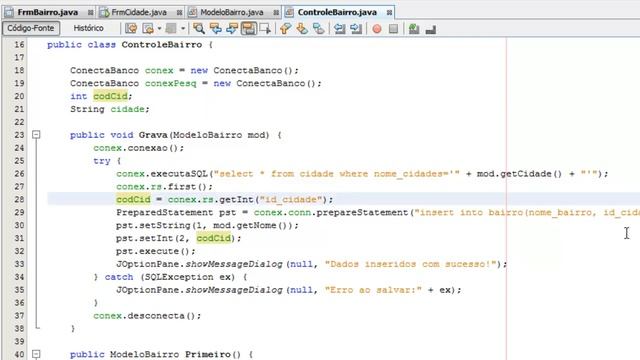This screenshot has width=640, height=360.
Task: Click the "Erro ao salvar:" string
Action: [373, 290]
